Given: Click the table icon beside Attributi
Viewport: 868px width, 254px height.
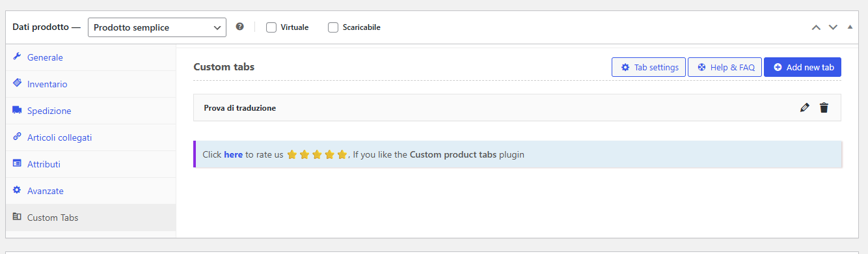Looking at the screenshot, I should click(x=17, y=163).
